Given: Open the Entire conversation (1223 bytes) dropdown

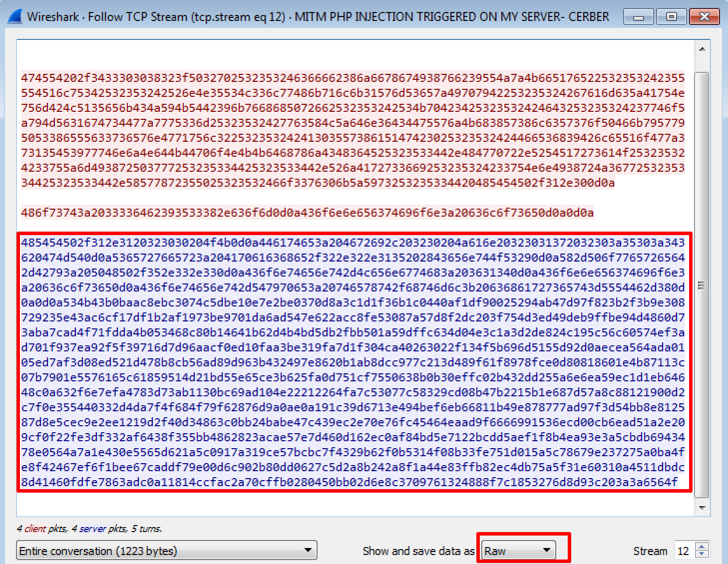Looking at the screenshot, I should 167,551.
